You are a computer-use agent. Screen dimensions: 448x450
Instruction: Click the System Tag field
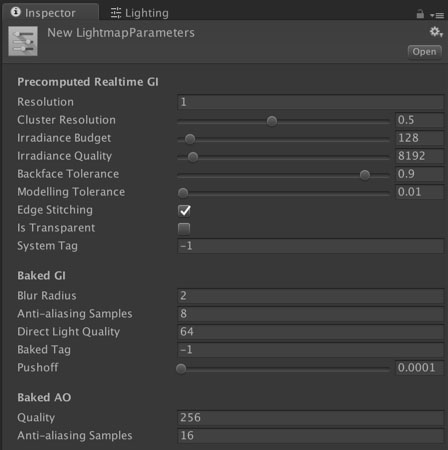[310, 246]
